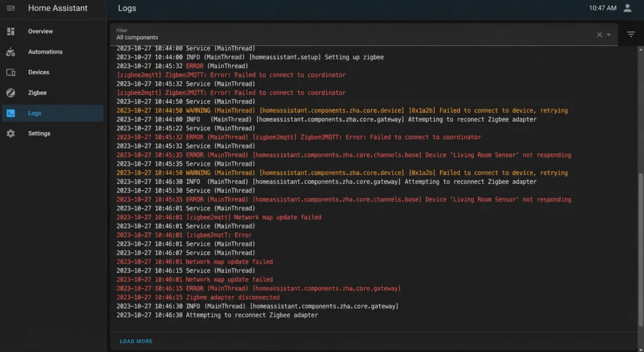Select the 10:46:15 ERROR zha.core.gateway line
The width and height of the screenshot is (644, 352).
[x=258, y=288]
